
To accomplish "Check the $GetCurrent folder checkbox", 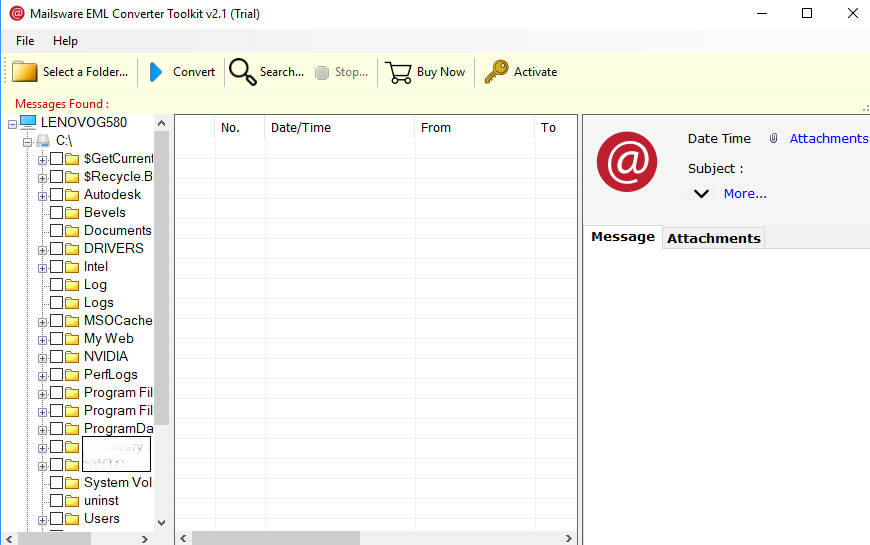I will [56, 159].
